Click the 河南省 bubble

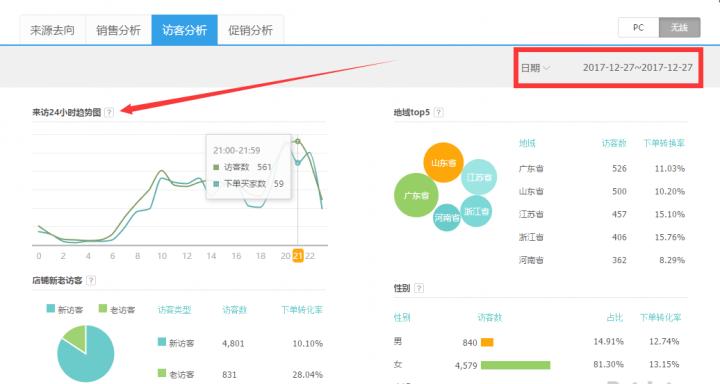click(x=447, y=217)
